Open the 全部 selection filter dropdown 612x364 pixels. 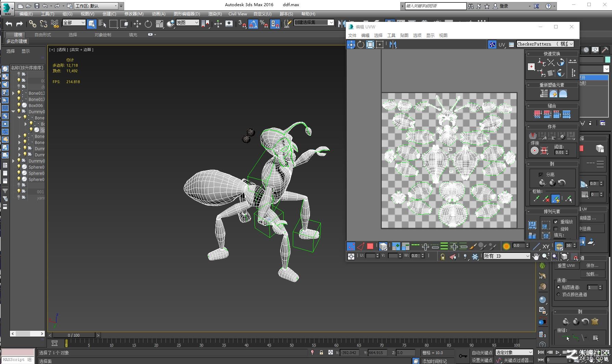(x=74, y=23)
